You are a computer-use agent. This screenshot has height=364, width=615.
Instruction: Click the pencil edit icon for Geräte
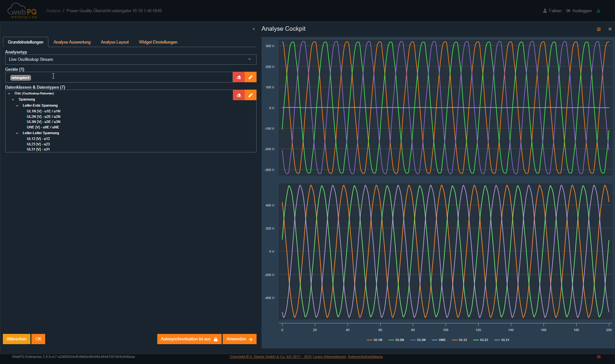[x=250, y=77]
